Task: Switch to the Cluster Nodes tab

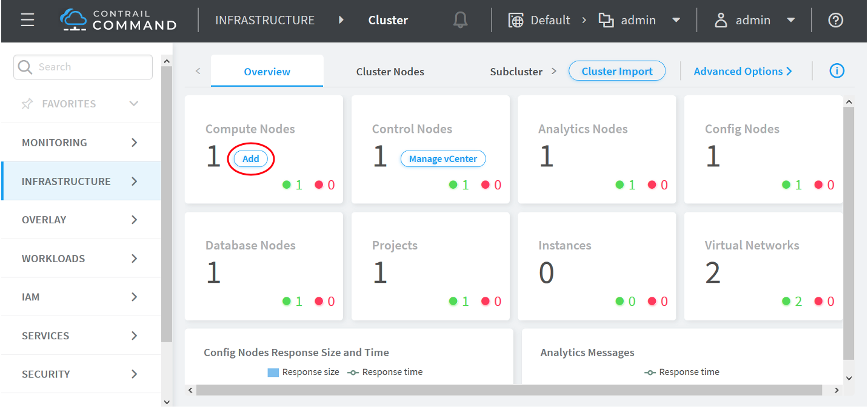Action: pos(390,72)
